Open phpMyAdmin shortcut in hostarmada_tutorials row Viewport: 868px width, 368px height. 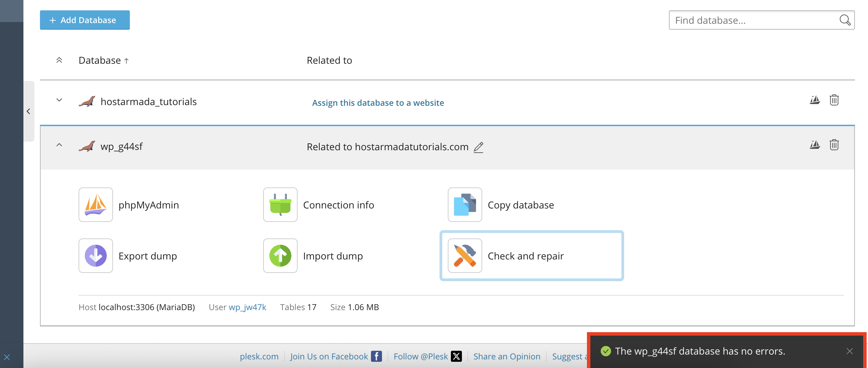(x=815, y=100)
